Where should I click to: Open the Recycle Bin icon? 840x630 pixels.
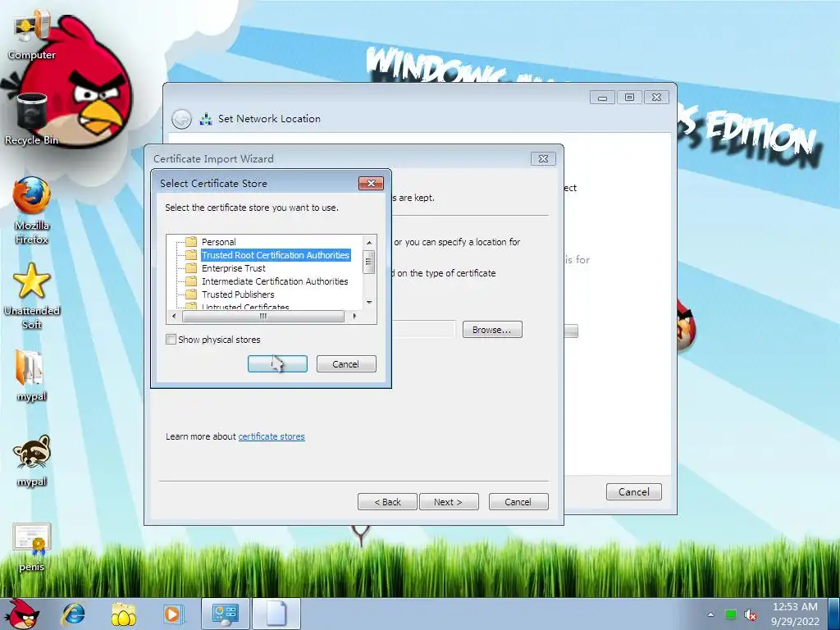[31, 119]
